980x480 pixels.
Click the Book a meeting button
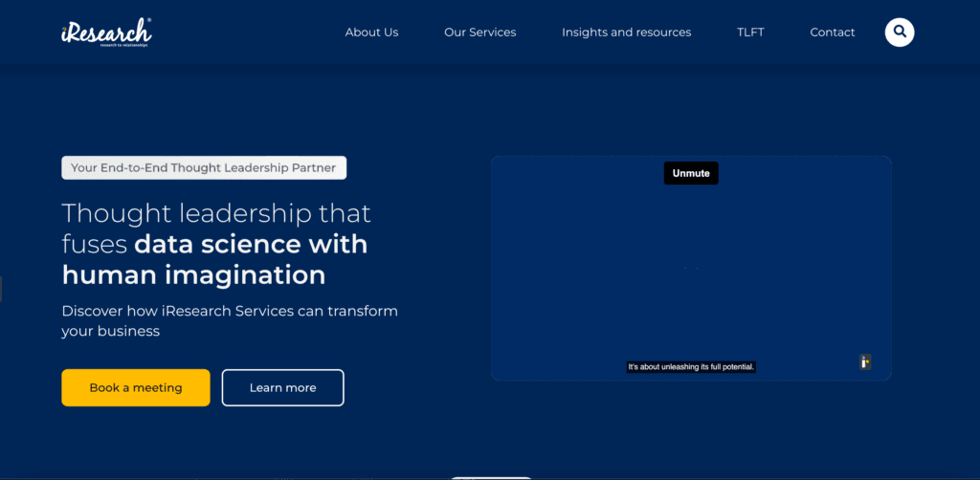[x=136, y=387]
